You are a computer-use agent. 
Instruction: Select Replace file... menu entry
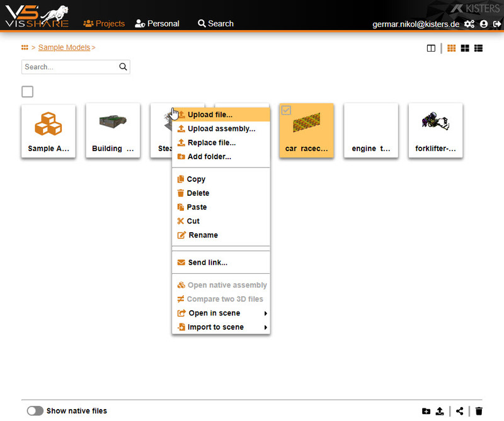click(221, 143)
